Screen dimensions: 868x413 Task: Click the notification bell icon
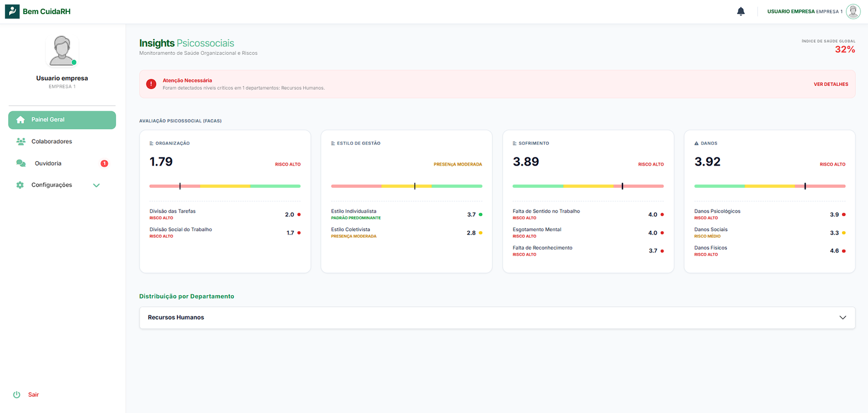[x=741, y=11]
